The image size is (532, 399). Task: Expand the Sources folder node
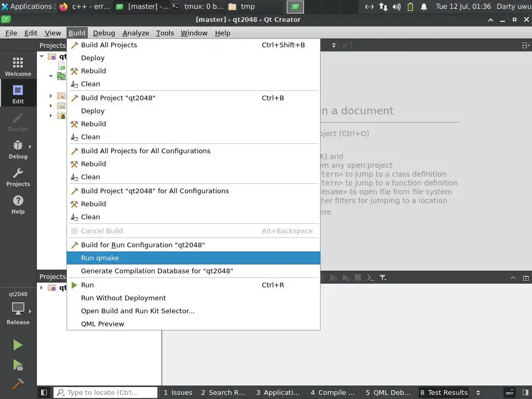click(x=51, y=106)
